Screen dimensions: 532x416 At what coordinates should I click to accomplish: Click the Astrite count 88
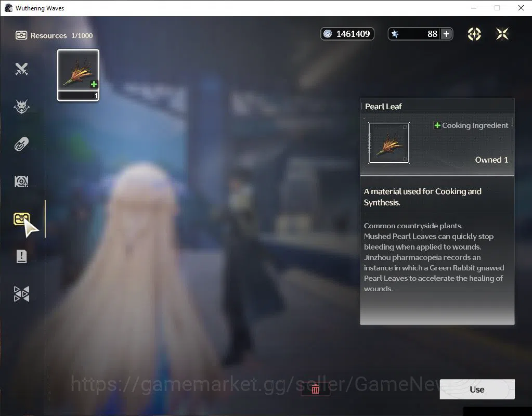pos(432,34)
